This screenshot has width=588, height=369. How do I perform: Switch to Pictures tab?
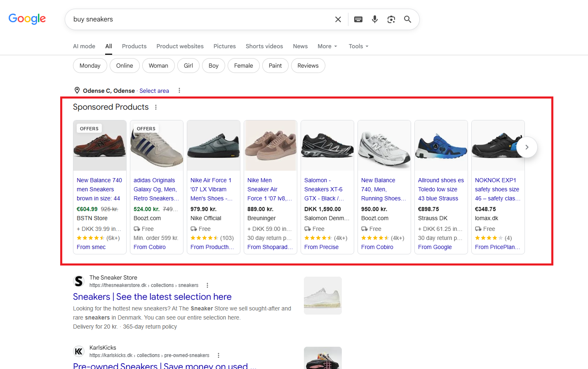click(225, 46)
